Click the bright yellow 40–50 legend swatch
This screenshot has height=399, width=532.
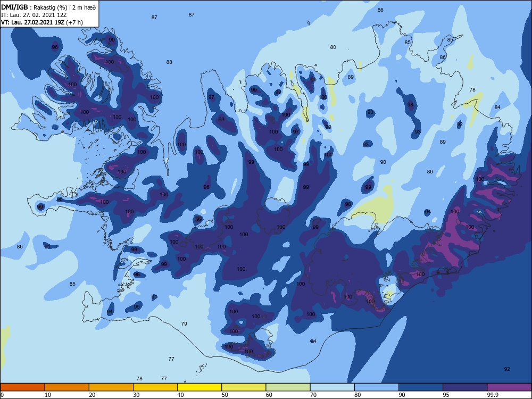click(199, 387)
